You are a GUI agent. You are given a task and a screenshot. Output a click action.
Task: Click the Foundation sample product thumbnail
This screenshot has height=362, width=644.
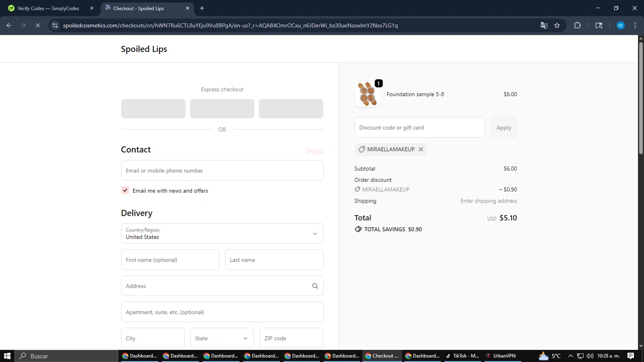tap(368, 94)
